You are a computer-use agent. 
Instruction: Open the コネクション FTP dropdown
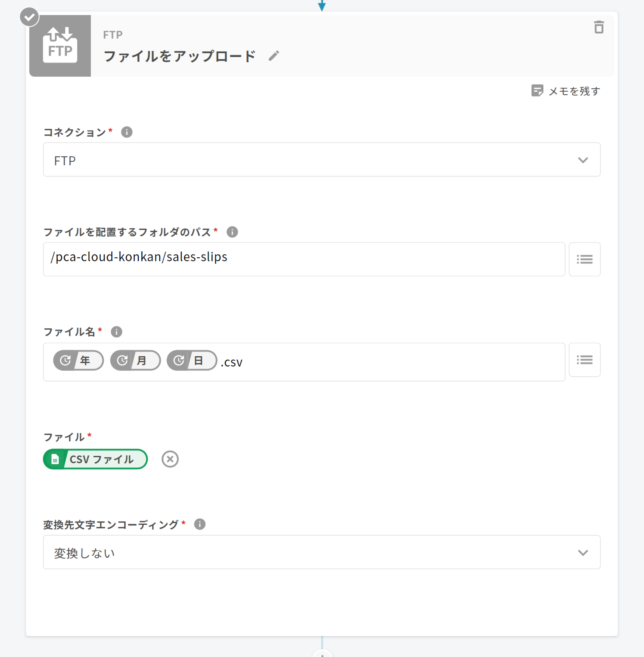(321, 160)
